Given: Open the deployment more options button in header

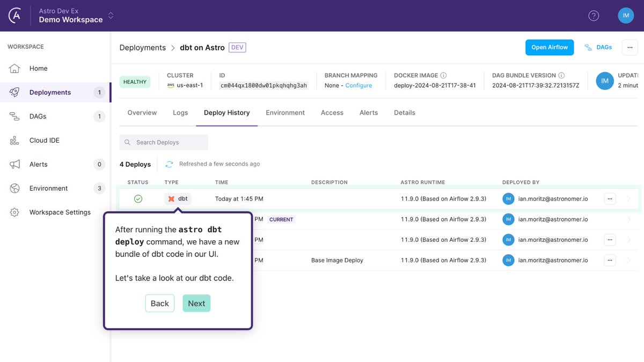Looking at the screenshot, I should [630, 47].
